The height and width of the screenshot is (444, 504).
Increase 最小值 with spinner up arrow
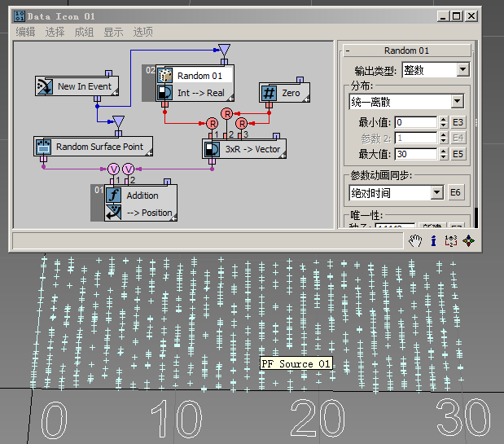coord(444,119)
